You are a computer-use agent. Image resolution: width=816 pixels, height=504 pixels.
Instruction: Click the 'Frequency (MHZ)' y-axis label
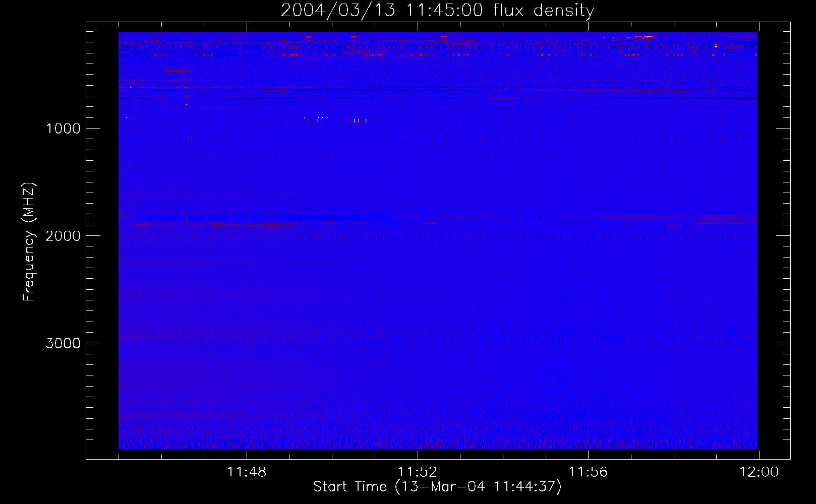29,242
